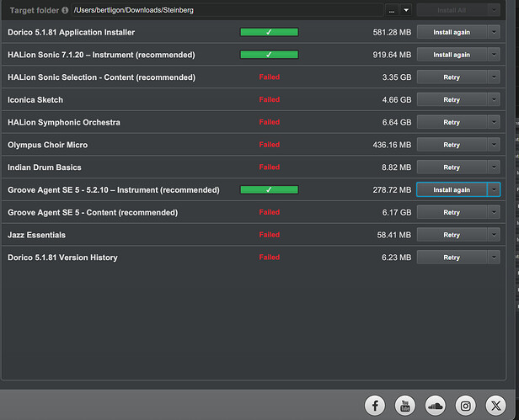Browse target folder with ellipsis button

pyautogui.click(x=392, y=10)
